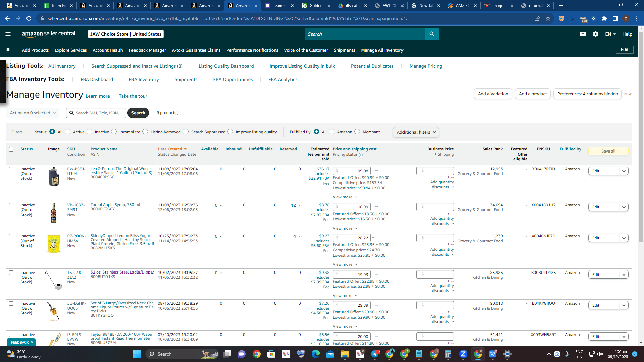644x362 pixels.
Task: Expand reserved quantity 12 for Torani Syrup
Action: pyautogui.click(x=296, y=205)
